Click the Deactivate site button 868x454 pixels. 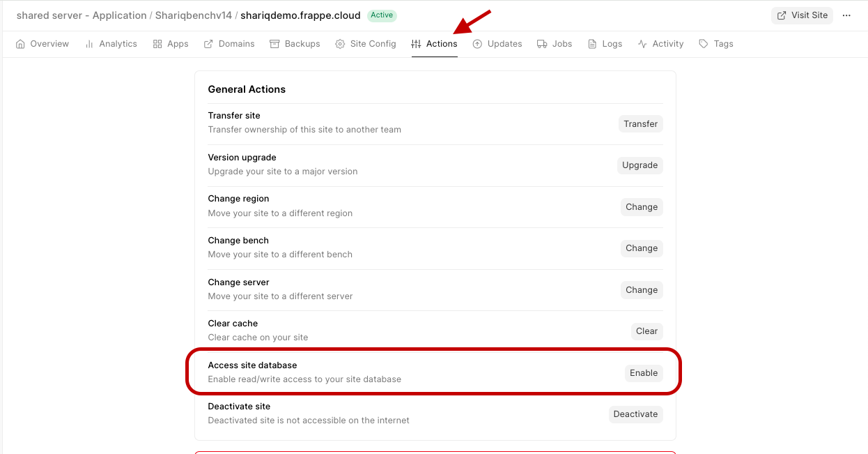635,414
